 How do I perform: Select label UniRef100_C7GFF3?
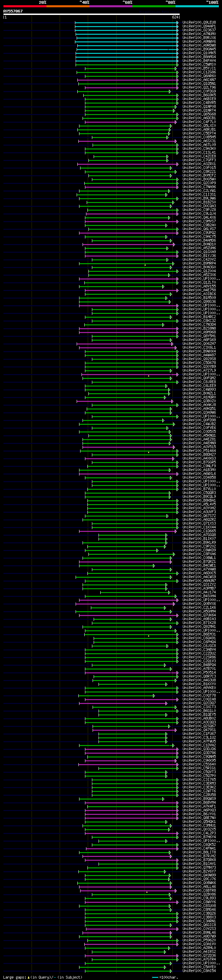199,160
